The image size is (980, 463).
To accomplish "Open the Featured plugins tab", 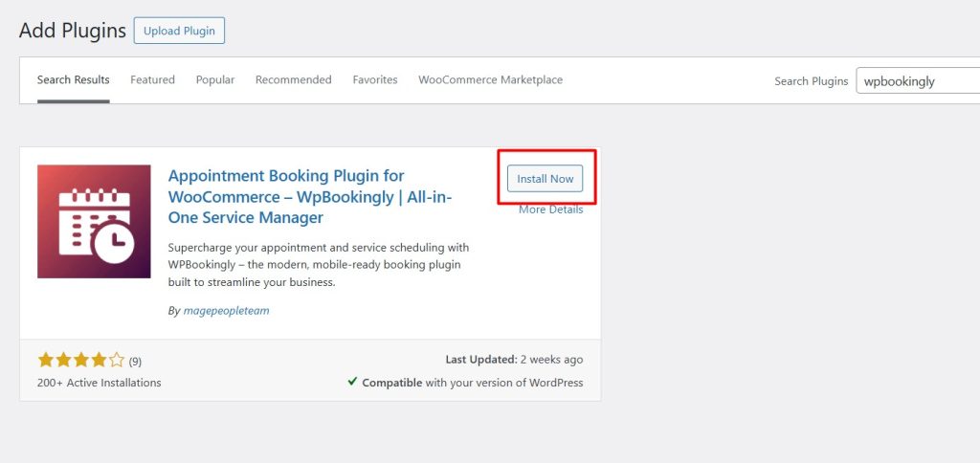I will pyautogui.click(x=152, y=80).
